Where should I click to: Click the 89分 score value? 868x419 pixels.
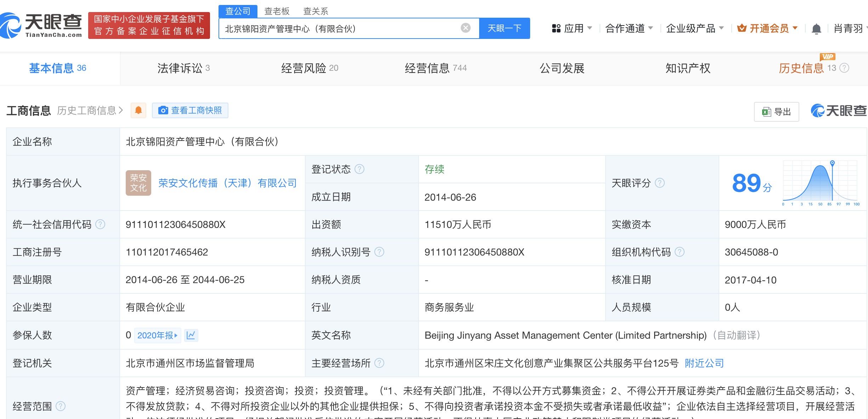[x=752, y=183]
